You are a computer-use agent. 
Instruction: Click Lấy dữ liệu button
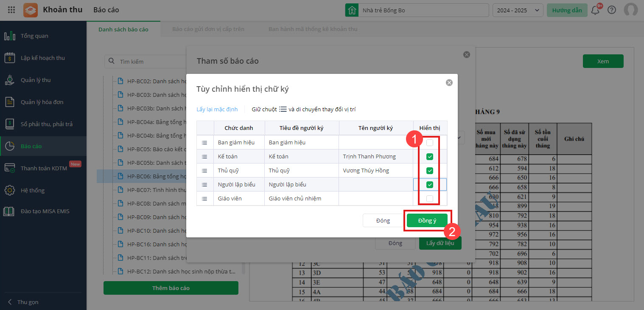point(440,243)
